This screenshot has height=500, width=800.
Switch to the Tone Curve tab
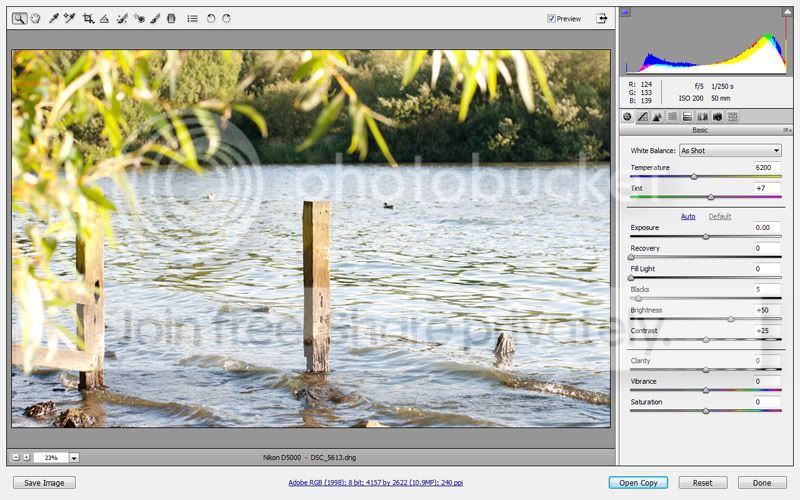(x=642, y=116)
